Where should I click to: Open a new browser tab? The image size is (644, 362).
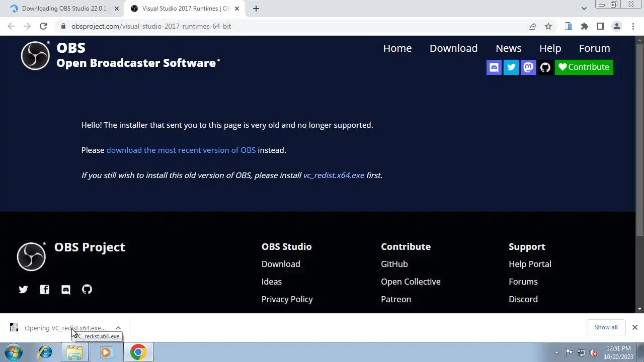tap(256, 9)
